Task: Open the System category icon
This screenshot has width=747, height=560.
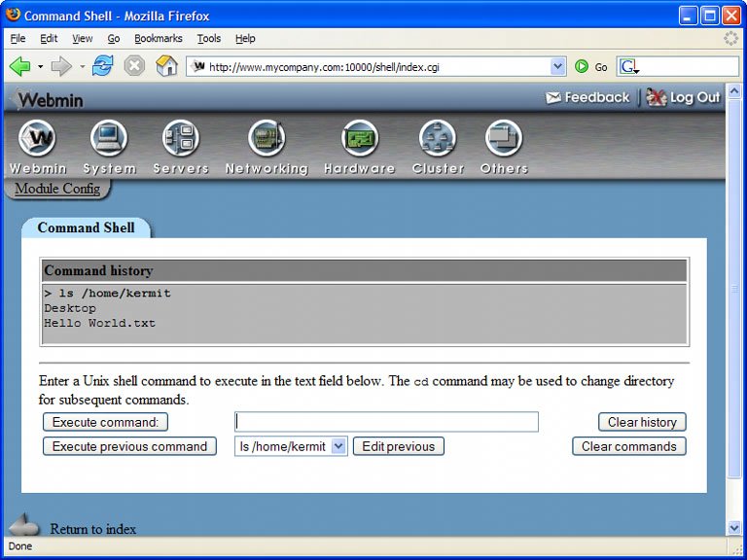Action: [x=109, y=139]
